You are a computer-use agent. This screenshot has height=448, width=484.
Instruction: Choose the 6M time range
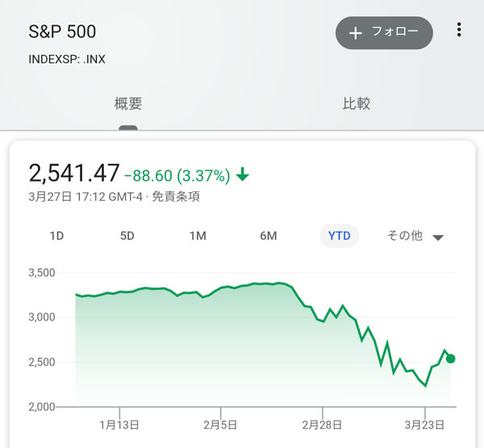(269, 236)
